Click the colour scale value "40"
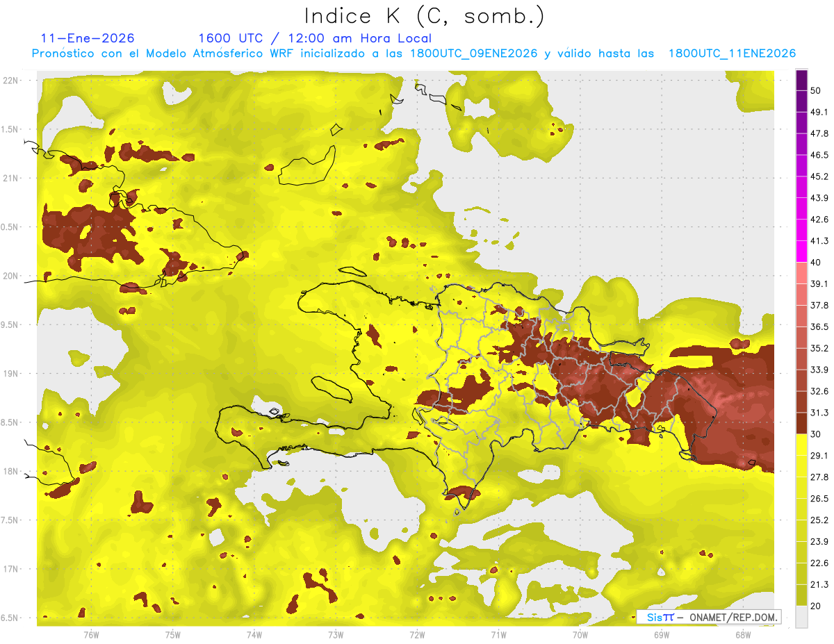 click(x=816, y=263)
